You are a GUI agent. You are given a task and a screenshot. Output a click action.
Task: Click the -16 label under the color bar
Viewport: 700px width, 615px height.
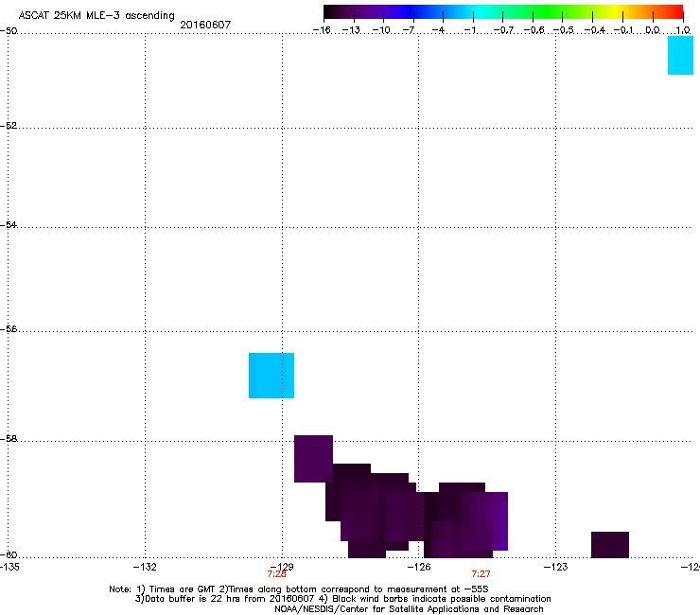click(x=322, y=30)
